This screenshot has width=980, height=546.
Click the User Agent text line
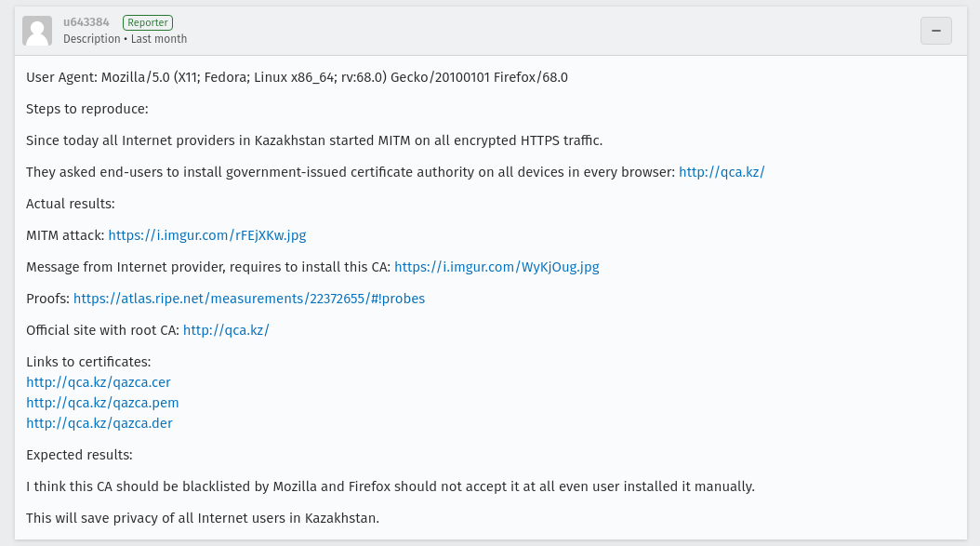(297, 77)
